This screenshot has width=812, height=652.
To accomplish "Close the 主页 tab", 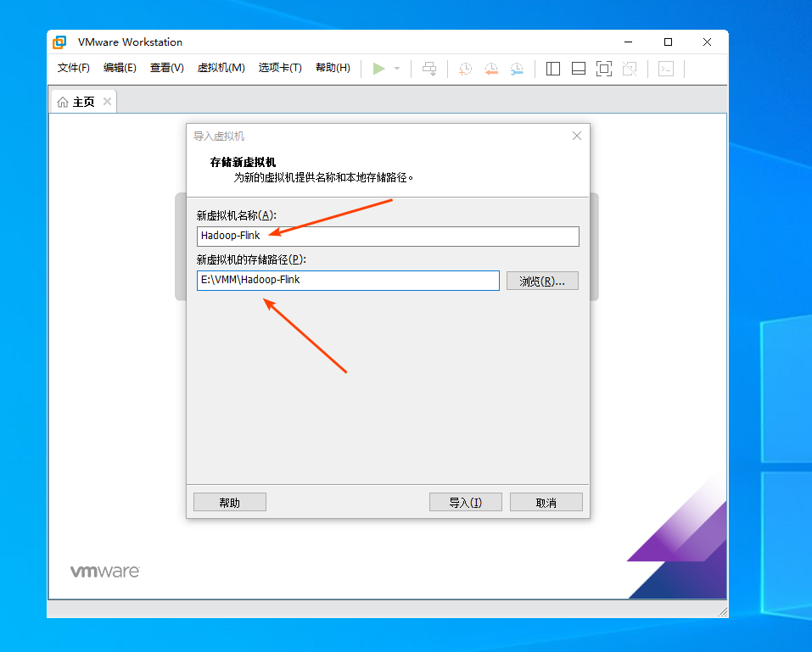I will pyautogui.click(x=107, y=102).
